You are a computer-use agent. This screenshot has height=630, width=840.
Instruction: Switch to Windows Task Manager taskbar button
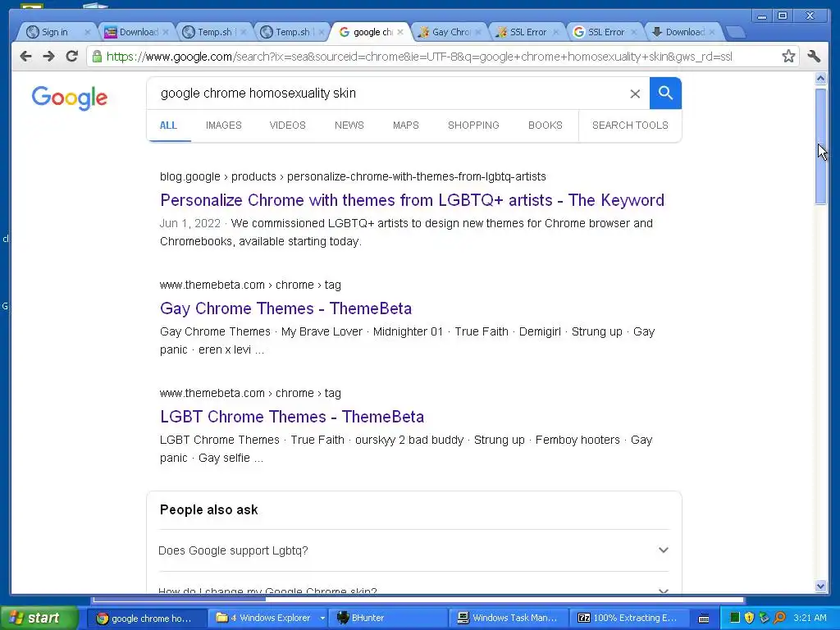(507, 618)
